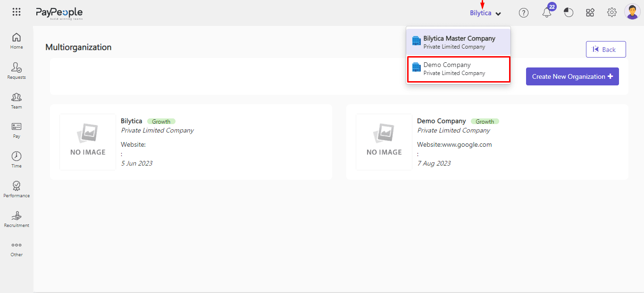Select Bilytica Master Company from dropdown

pos(458,42)
